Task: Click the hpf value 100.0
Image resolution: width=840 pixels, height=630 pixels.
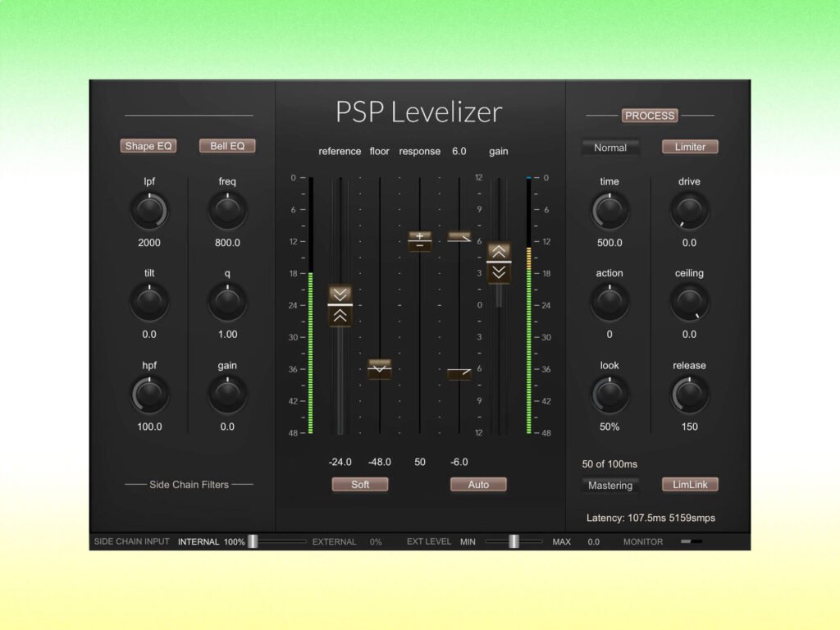Action: [x=149, y=427]
